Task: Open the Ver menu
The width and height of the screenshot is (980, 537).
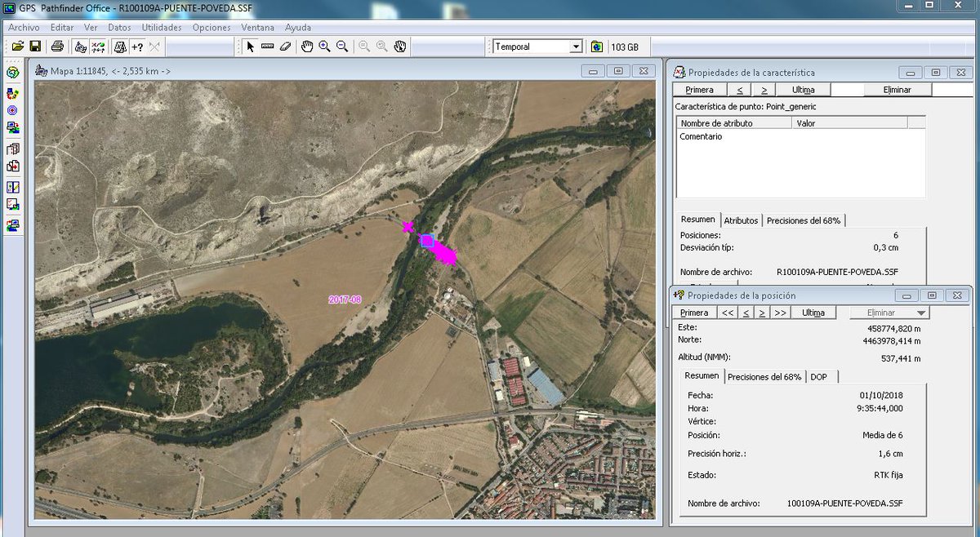Action: pos(91,27)
